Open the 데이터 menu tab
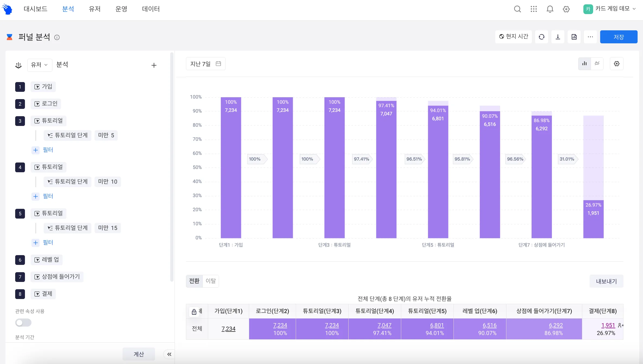The height and width of the screenshot is (364, 643). (x=151, y=9)
